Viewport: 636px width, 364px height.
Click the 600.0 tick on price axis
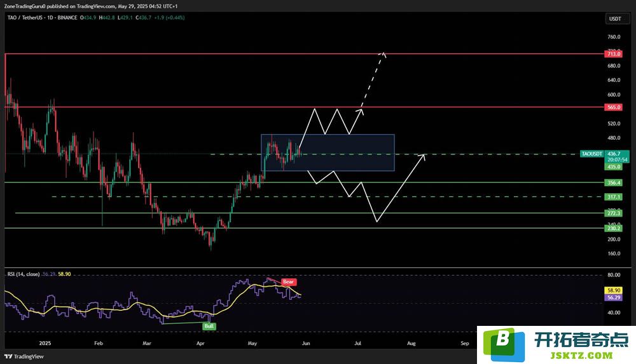click(x=614, y=95)
